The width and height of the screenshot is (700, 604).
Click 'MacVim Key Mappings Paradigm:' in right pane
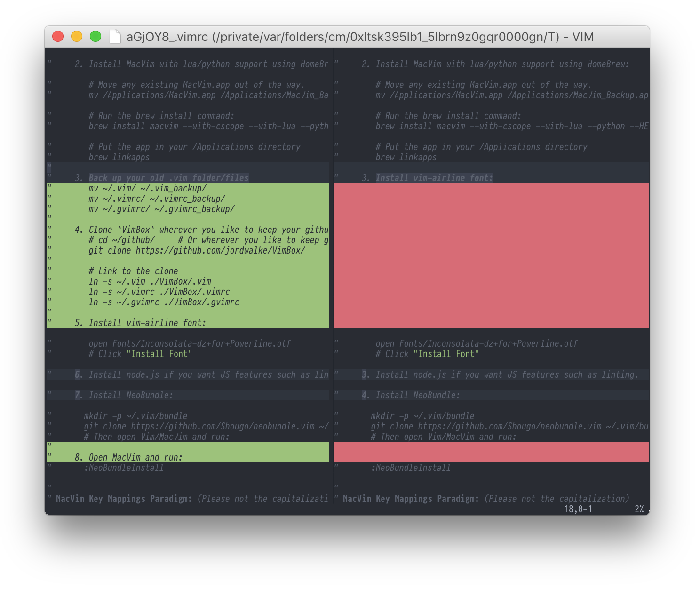(411, 499)
